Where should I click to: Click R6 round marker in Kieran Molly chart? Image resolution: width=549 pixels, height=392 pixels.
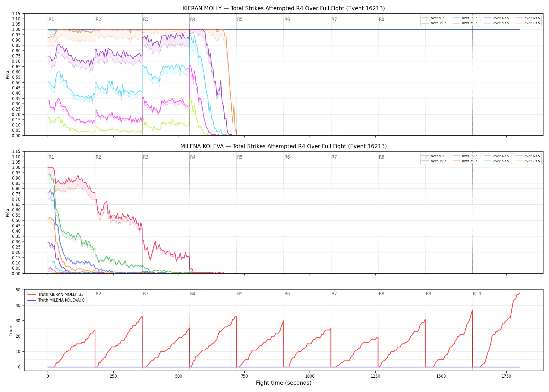[x=287, y=19]
